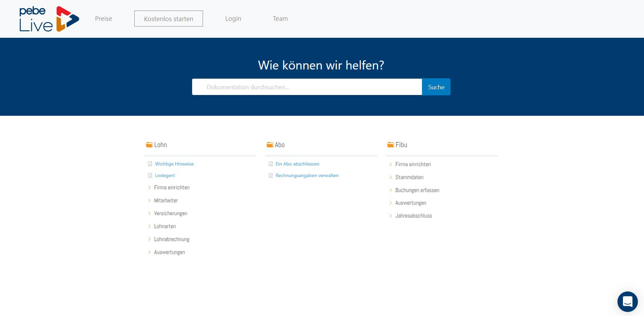Open the Login page
This screenshot has height=316, width=644.
233,19
